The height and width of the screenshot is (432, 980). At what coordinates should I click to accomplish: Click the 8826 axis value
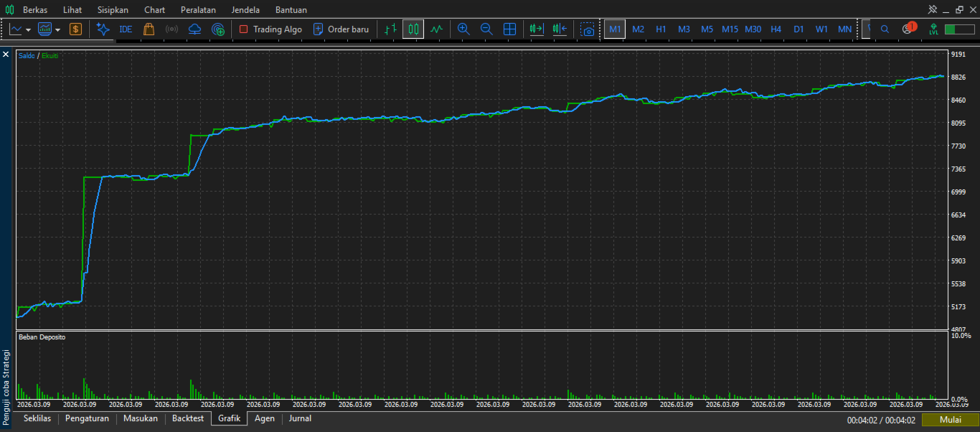tap(958, 78)
